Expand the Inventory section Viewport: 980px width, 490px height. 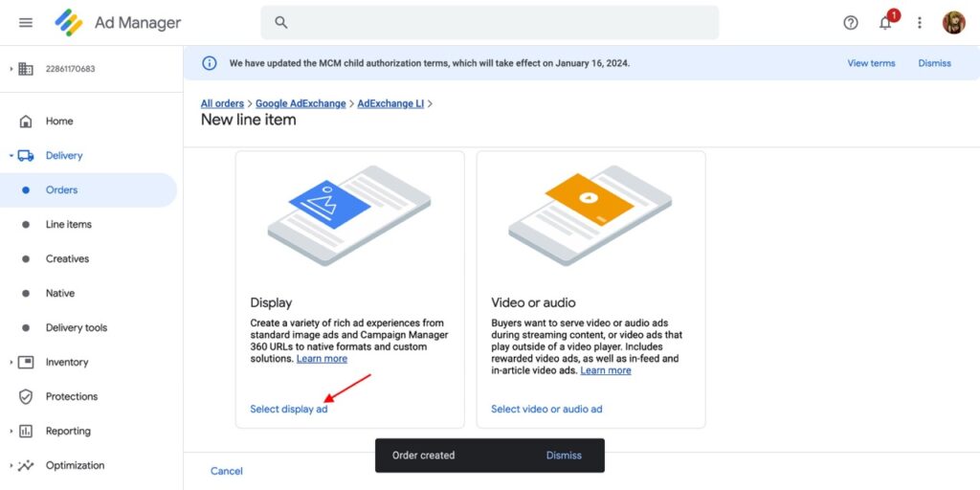(11, 362)
